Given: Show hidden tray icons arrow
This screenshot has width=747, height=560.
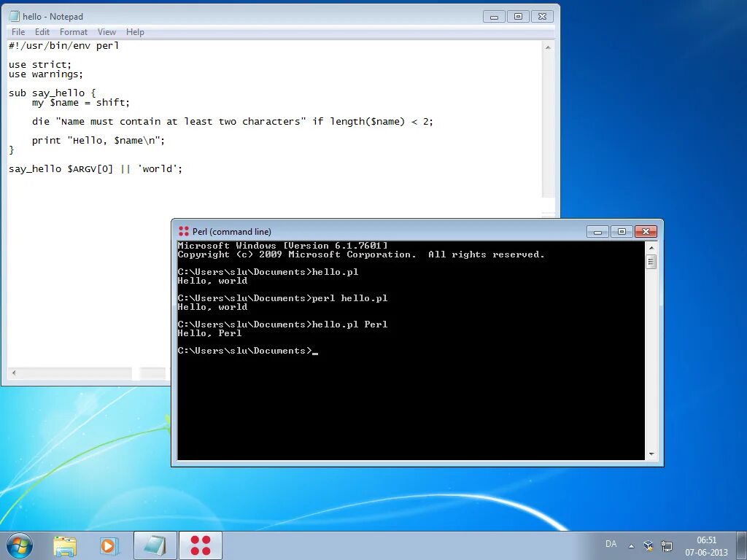Looking at the screenshot, I should click(x=631, y=546).
